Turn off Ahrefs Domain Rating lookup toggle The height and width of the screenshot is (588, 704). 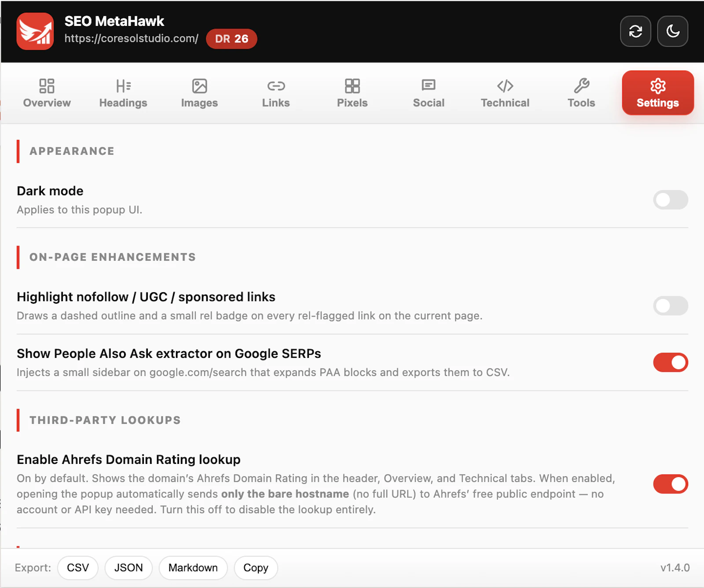pos(671,484)
